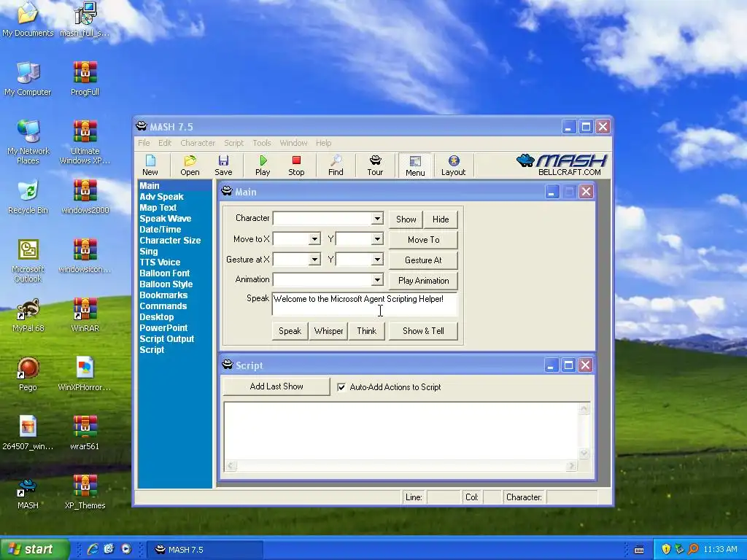Expand the Gesture at X dropdown
Viewport: 747px width, 560px height.
pos(314,260)
